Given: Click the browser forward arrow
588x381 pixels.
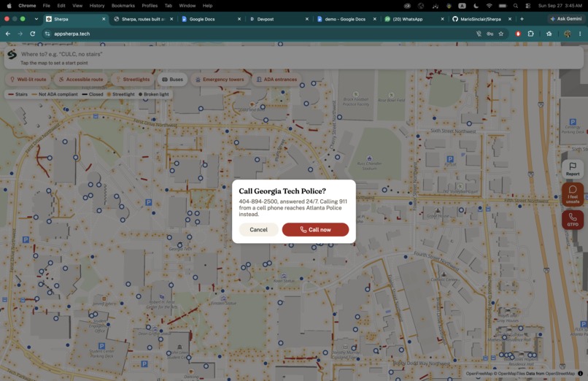Looking at the screenshot, I should pyautogui.click(x=20, y=34).
